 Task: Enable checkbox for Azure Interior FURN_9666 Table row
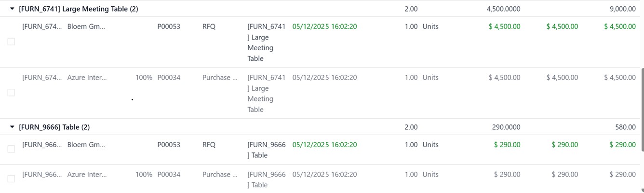click(x=11, y=179)
